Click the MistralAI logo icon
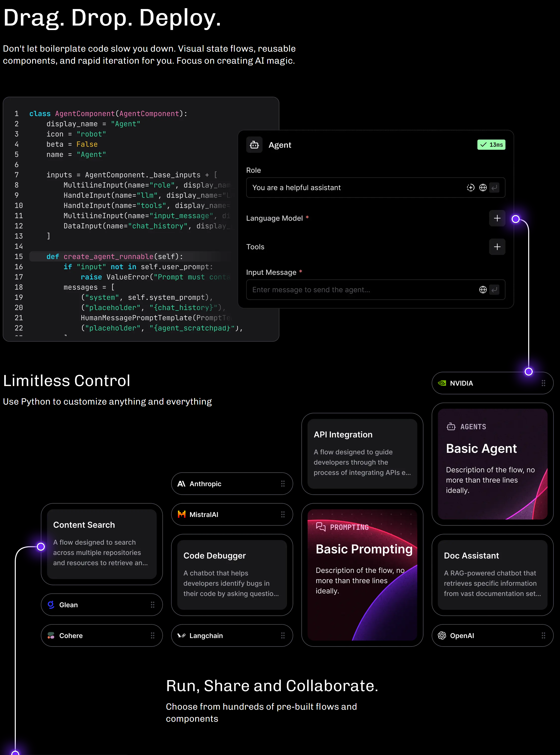This screenshot has width=560, height=755. click(x=182, y=515)
